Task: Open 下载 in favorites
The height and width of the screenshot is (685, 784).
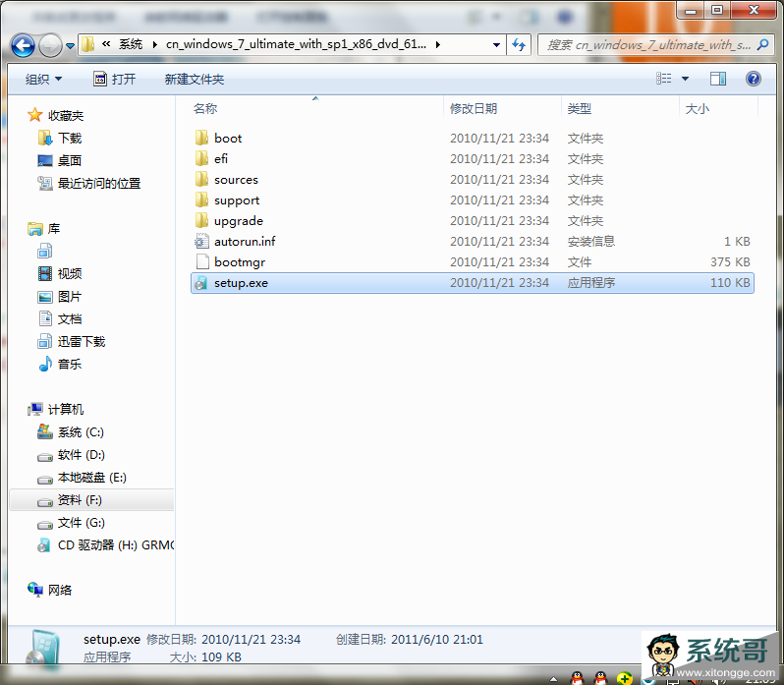Action: point(70,138)
